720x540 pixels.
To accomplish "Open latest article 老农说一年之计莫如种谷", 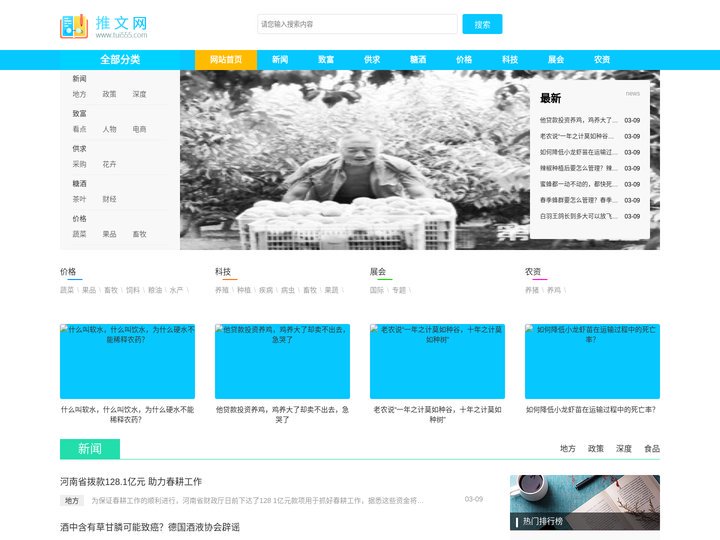I will 577,136.
